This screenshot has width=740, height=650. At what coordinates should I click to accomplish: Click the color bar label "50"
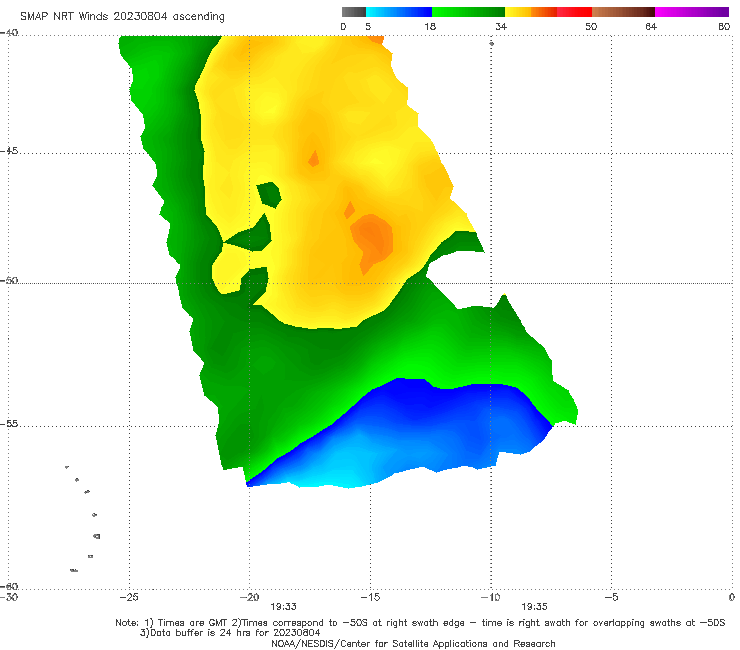click(591, 26)
